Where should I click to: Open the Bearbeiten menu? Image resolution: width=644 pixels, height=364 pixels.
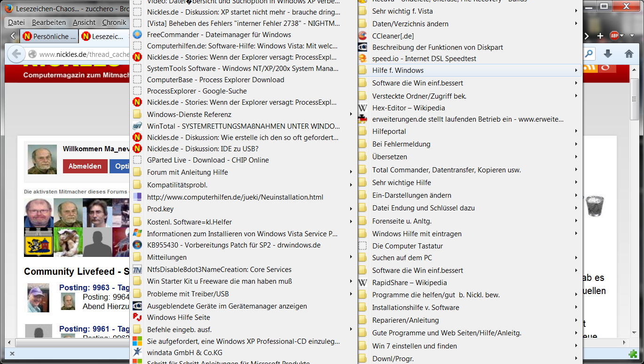click(x=49, y=23)
